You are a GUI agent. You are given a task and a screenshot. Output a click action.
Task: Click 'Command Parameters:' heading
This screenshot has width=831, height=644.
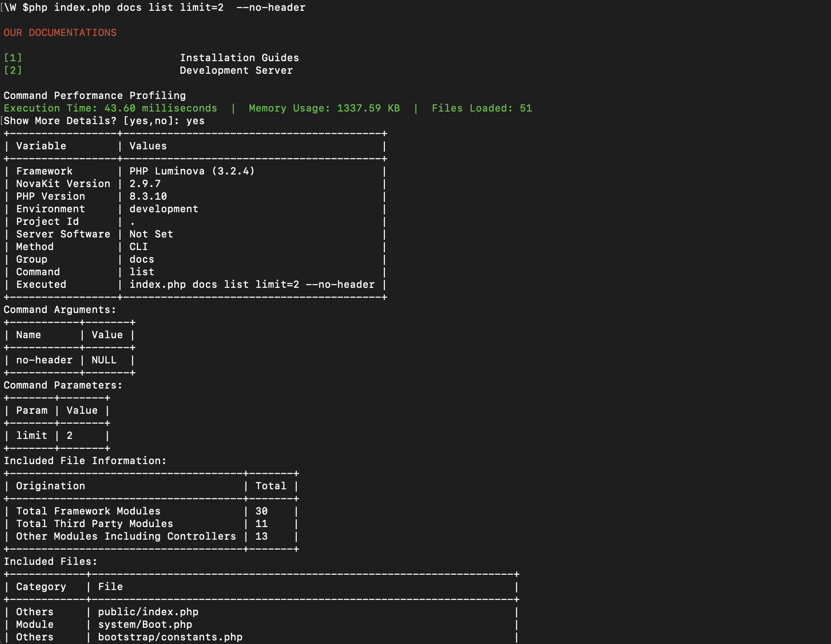[63, 385]
